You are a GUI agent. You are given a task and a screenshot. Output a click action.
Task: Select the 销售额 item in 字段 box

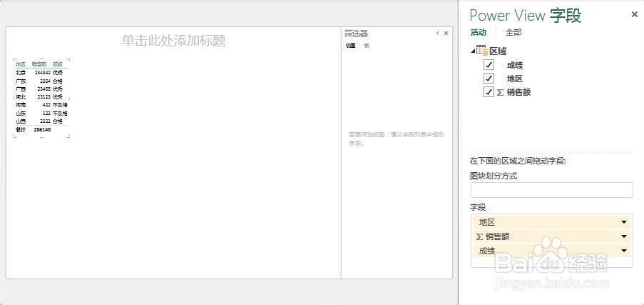pyautogui.click(x=551, y=236)
